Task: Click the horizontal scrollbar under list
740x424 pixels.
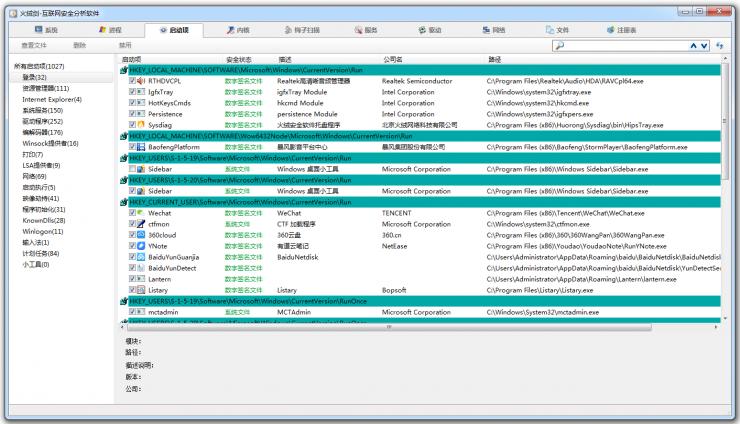Action: click(400, 324)
